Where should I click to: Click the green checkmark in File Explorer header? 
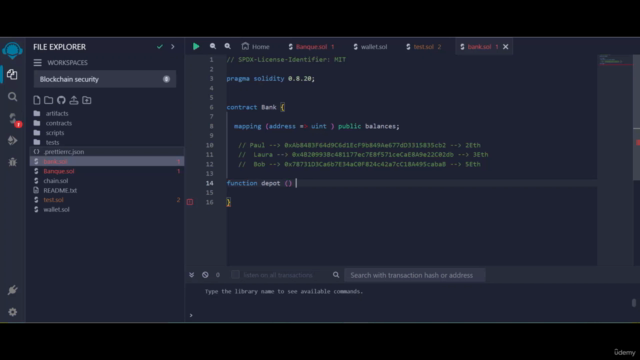pyautogui.click(x=160, y=47)
